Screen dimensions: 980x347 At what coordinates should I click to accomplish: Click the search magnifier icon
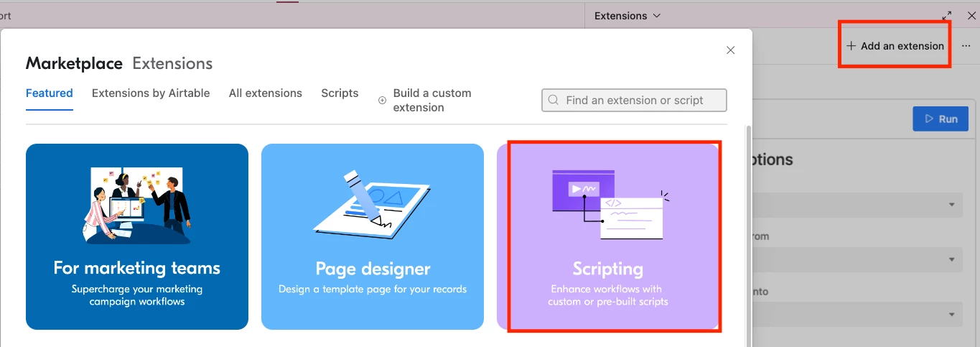coord(554,101)
